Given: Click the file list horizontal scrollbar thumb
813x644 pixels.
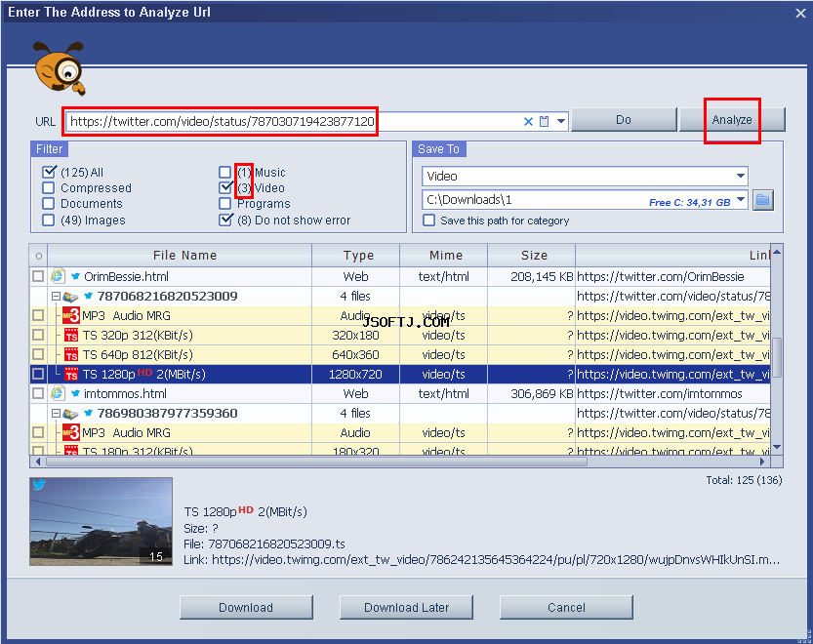Looking at the screenshot, I should coord(317,462).
